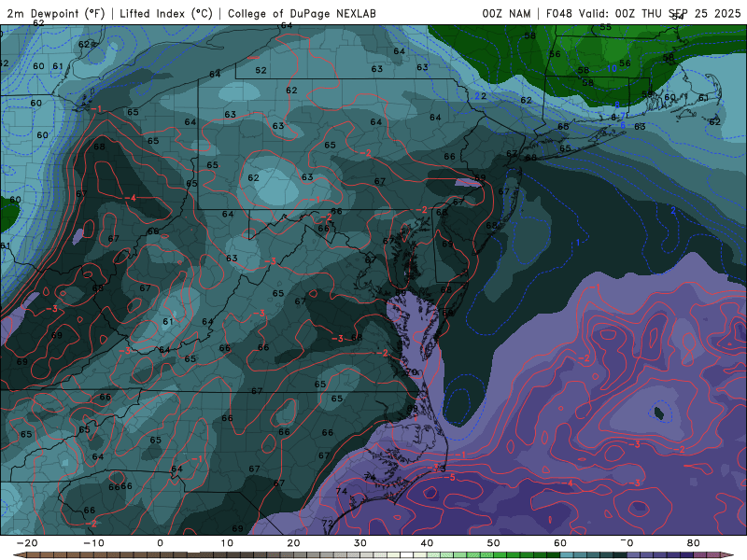Image resolution: width=747 pixels, height=560 pixels.
Task: Click the blue '10' lifted index label on map
Action: click(612, 68)
